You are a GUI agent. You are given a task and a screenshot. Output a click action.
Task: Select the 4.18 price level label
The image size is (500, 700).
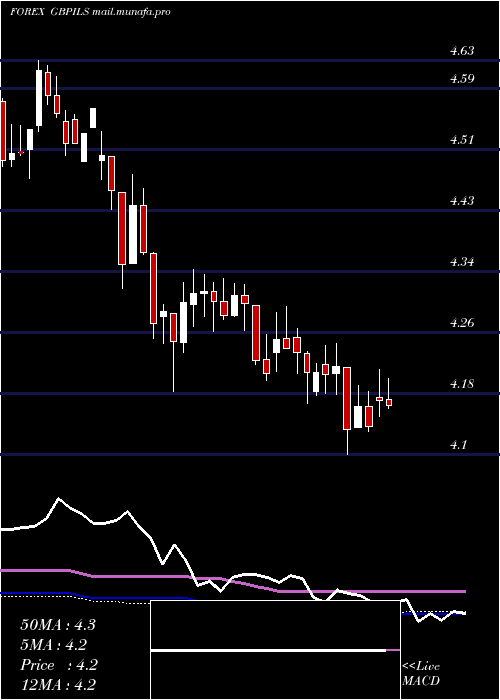pos(462,384)
